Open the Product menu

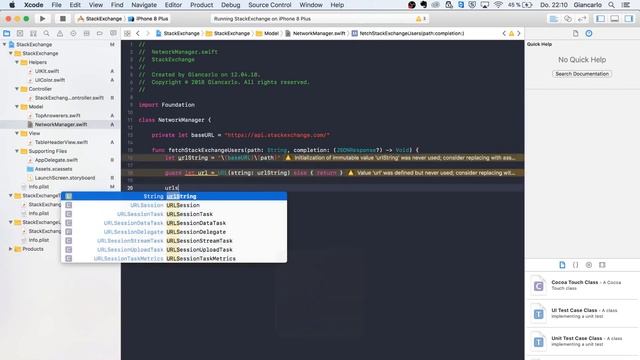point(202,5)
